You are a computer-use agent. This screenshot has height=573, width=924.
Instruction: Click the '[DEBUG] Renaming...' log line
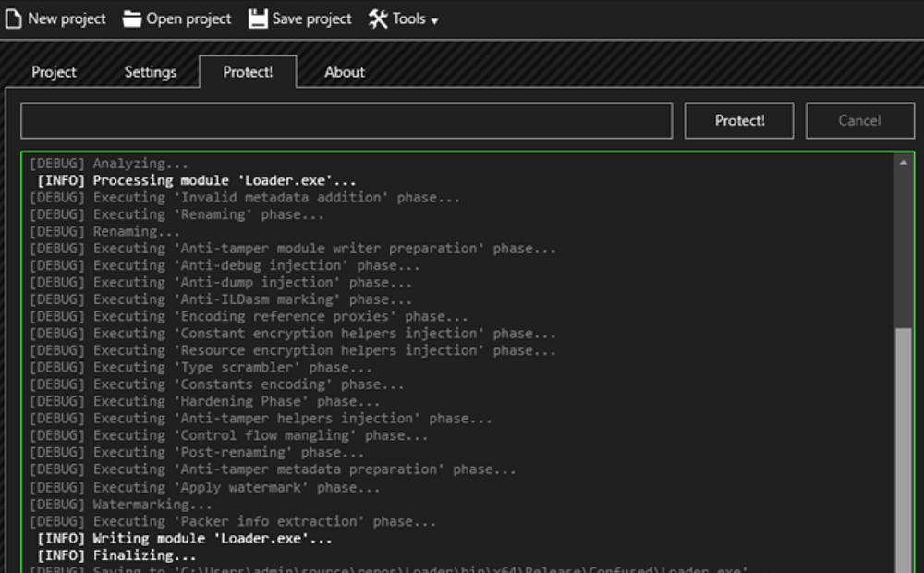105,232
